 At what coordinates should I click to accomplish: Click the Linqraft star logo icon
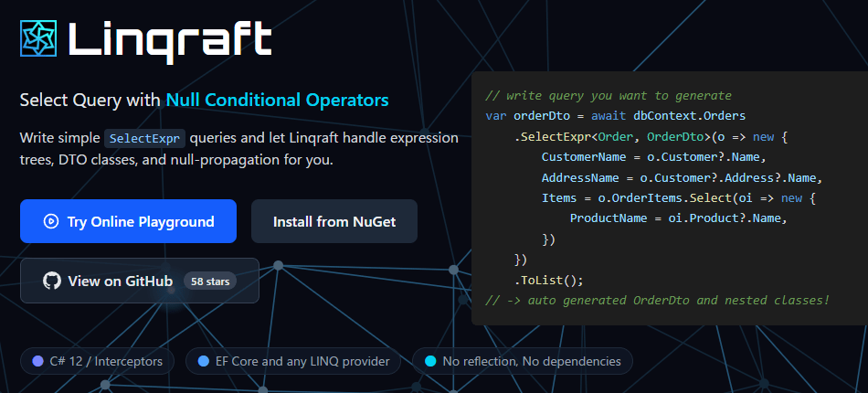38,38
